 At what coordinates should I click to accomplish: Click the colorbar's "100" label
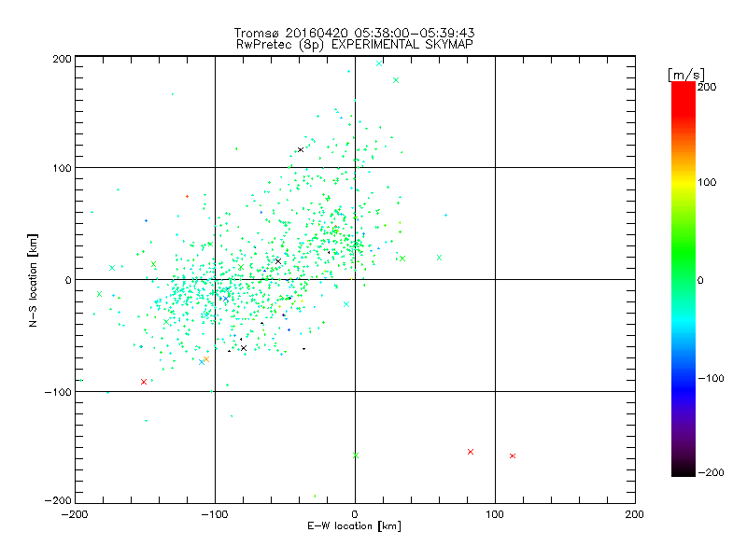tap(707, 182)
